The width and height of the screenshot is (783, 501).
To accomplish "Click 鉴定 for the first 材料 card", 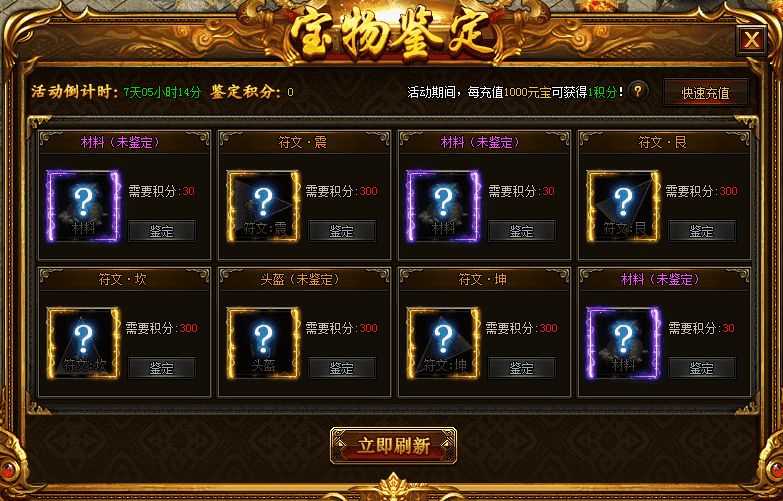I will pos(162,231).
